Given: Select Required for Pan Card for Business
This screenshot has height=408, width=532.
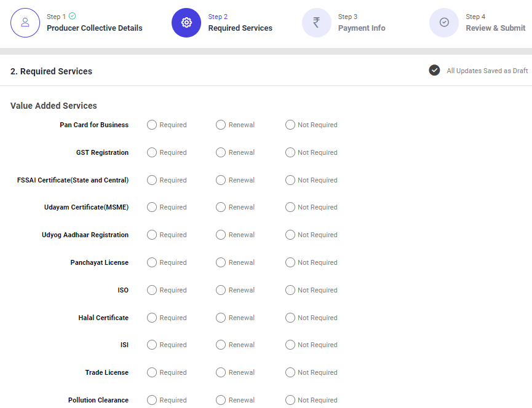Looking at the screenshot, I should point(152,125).
